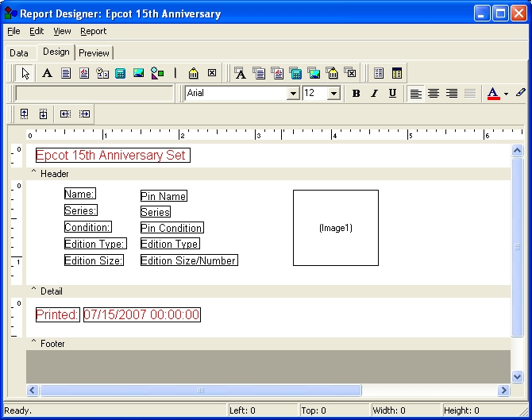Open the font color dropdown arrow

click(507, 94)
